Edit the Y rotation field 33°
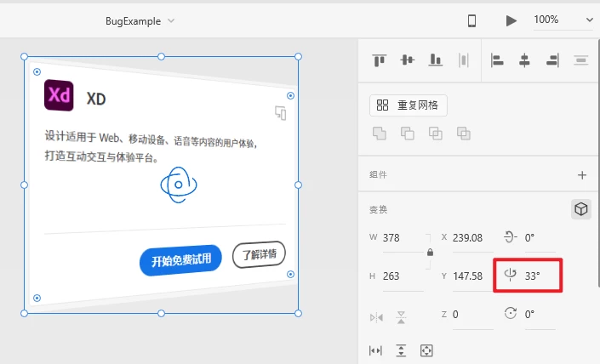Image resolution: width=600 pixels, height=364 pixels. point(540,276)
